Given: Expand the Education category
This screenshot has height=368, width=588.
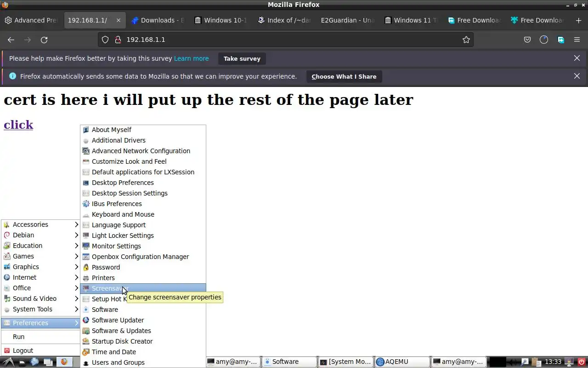Looking at the screenshot, I should coord(41,246).
